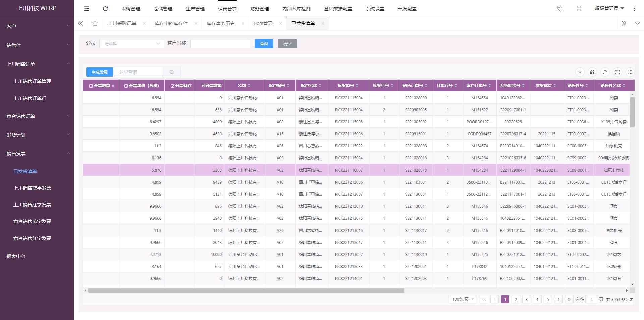This screenshot has height=320, width=644.
Task: Click the 清空 button
Action: coord(287,44)
